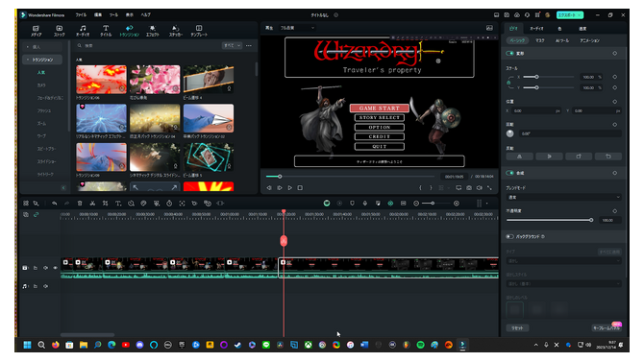Switch to the AIツール sub-tab
Viewport: 644px width, 362px height.
[562, 40]
